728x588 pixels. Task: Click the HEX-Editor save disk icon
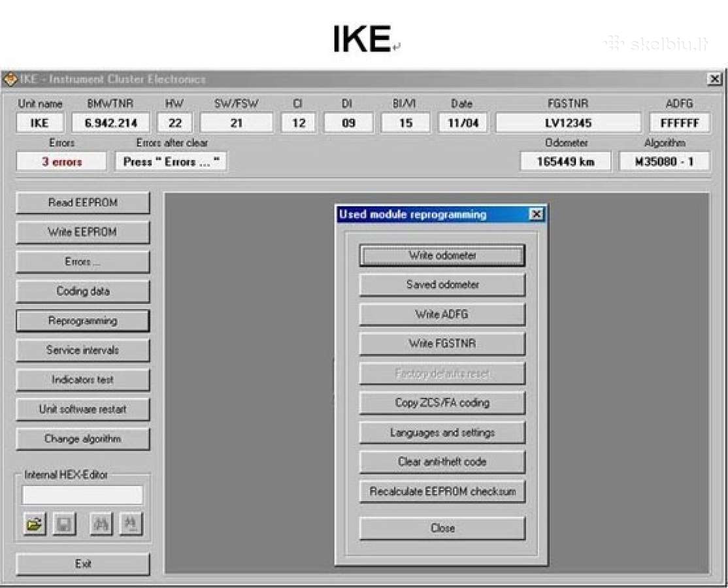click(x=63, y=524)
